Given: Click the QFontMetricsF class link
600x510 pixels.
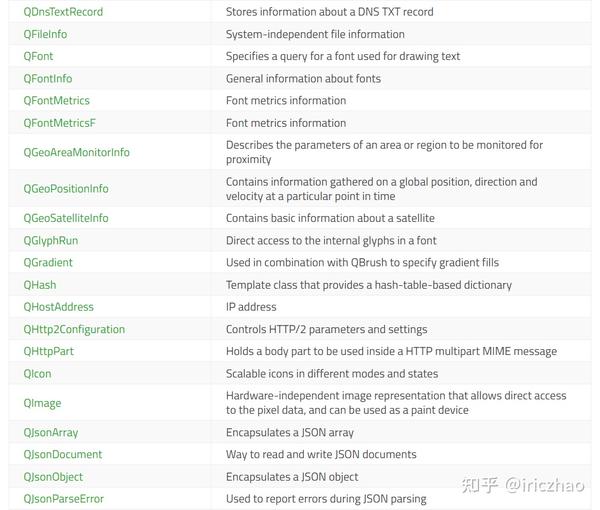Looking at the screenshot, I should [x=59, y=123].
